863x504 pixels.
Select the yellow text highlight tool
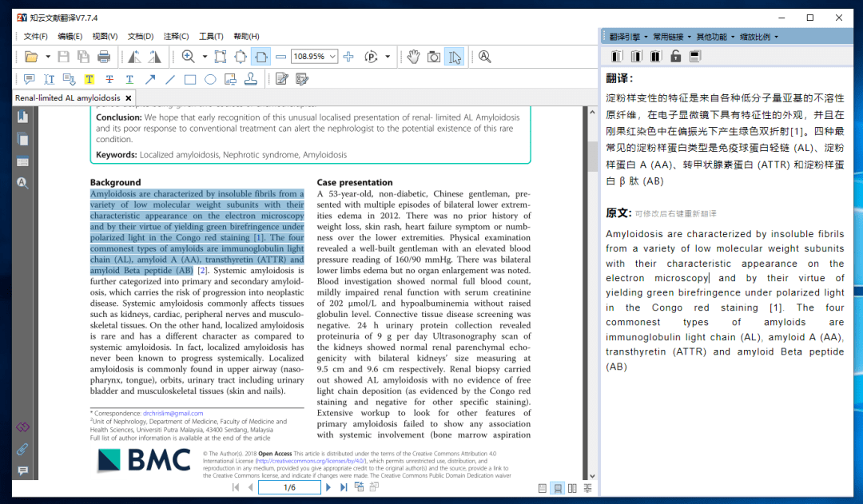tap(88, 78)
